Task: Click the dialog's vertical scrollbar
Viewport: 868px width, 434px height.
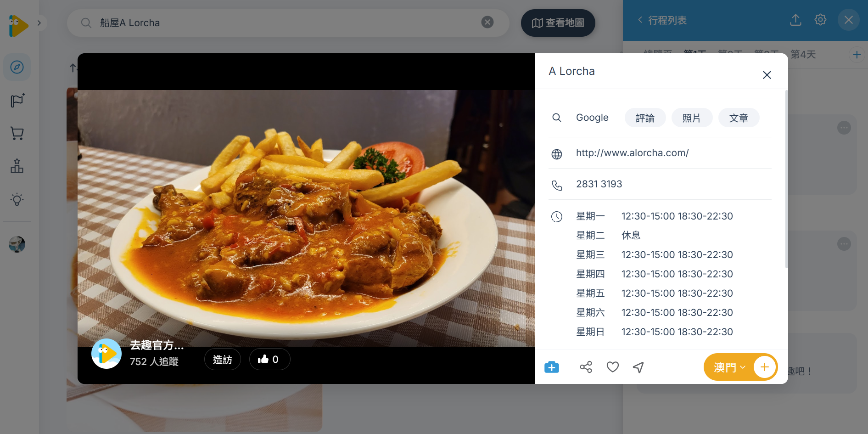Action: click(786, 179)
